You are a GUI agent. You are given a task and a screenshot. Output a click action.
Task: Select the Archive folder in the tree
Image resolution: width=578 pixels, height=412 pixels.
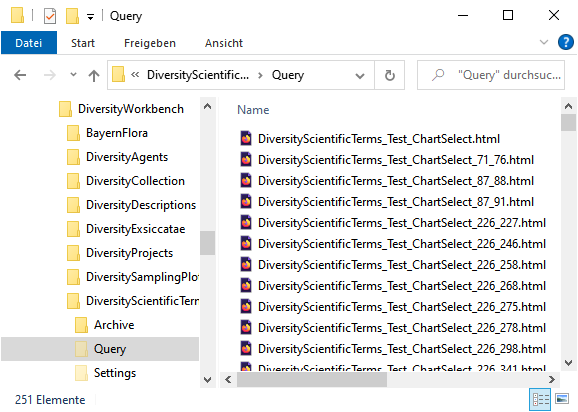114,325
